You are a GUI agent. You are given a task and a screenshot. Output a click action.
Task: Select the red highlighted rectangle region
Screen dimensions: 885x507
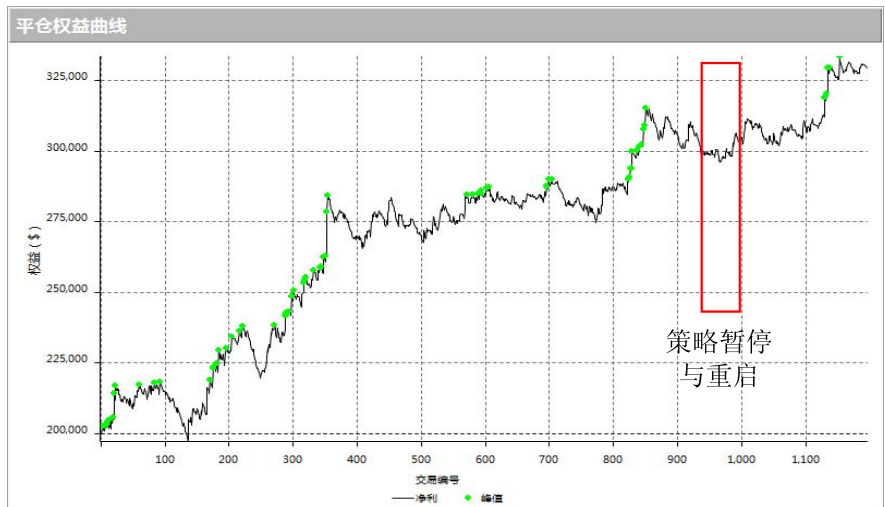tap(720, 187)
